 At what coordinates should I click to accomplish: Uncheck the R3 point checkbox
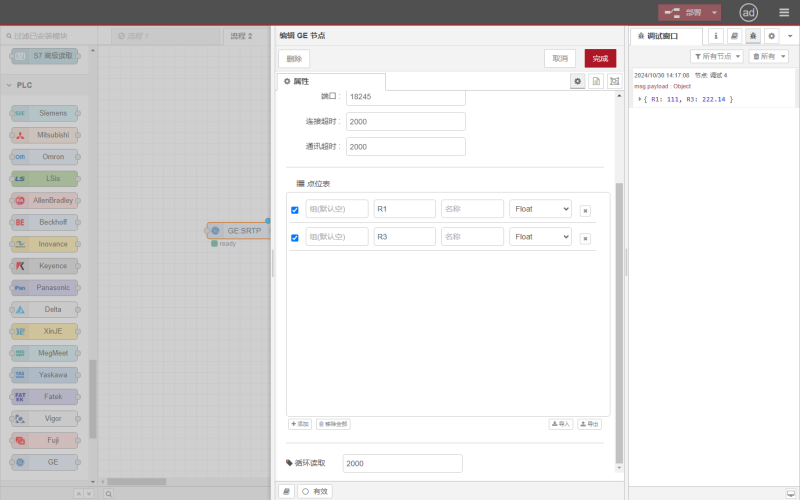pos(295,238)
